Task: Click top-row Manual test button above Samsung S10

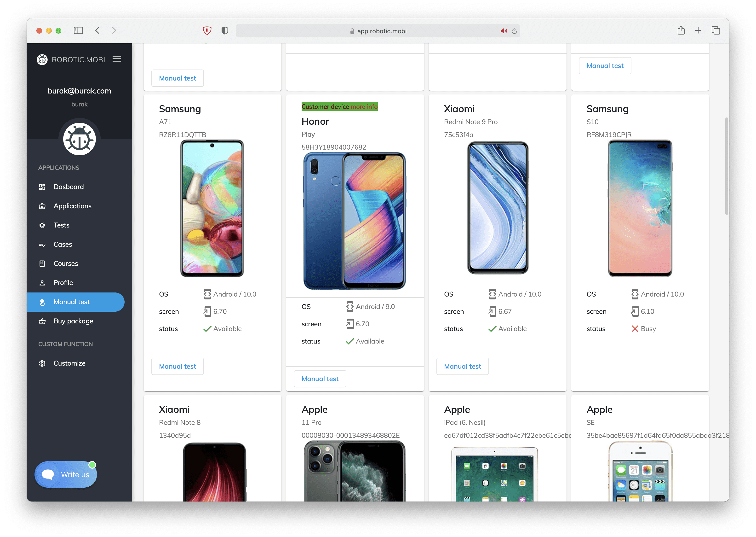Action: coord(605,66)
